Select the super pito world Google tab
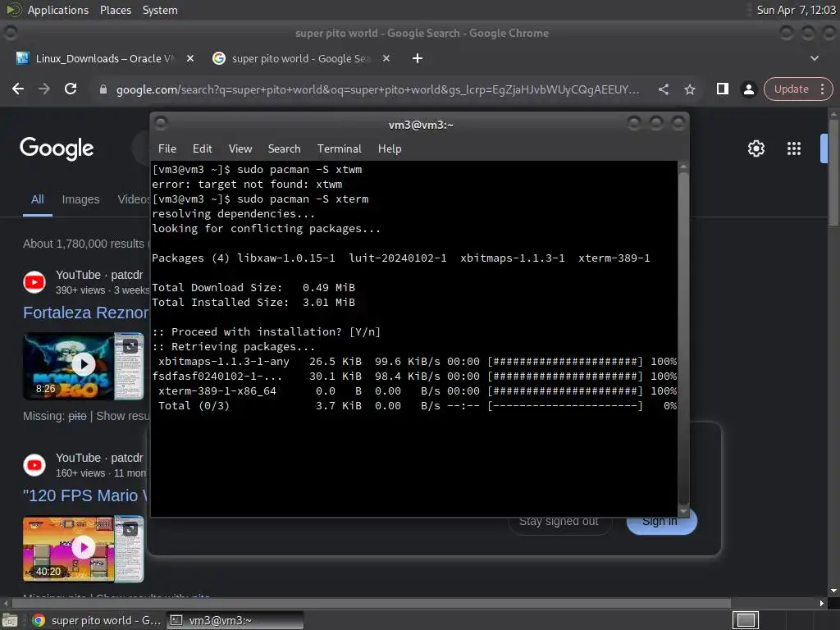Viewport: 840px width, 630px height. pyautogui.click(x=300, y=58)
